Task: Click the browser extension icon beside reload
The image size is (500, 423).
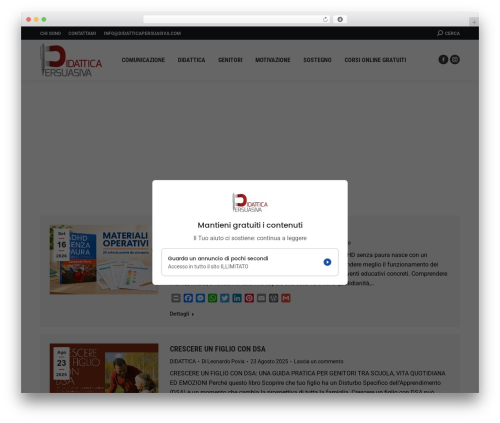Action: click(x=340, y=19)
